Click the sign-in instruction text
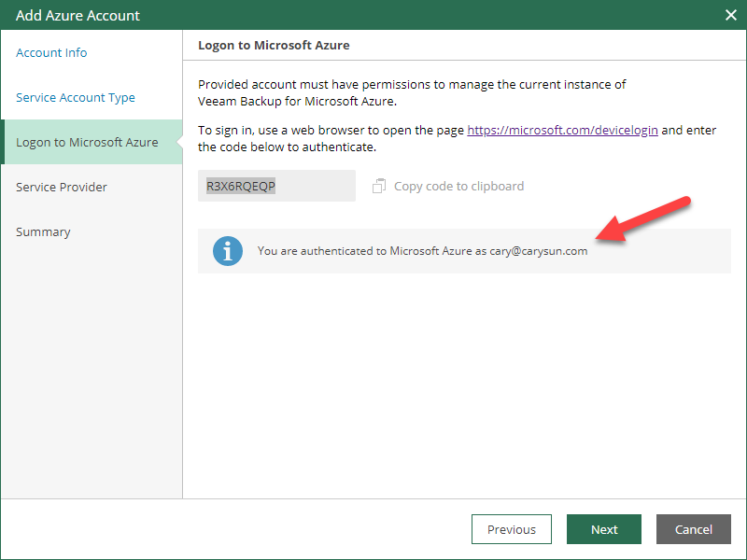The height and width of the screenshot is (560, 747). click(x=457, y=138)
